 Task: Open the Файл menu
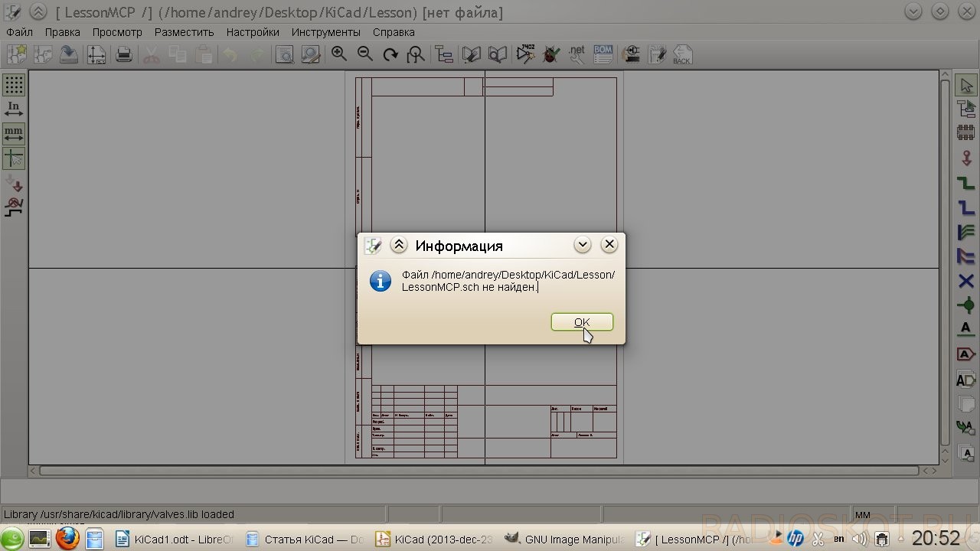pyautogui.click(x=19, y=32)
